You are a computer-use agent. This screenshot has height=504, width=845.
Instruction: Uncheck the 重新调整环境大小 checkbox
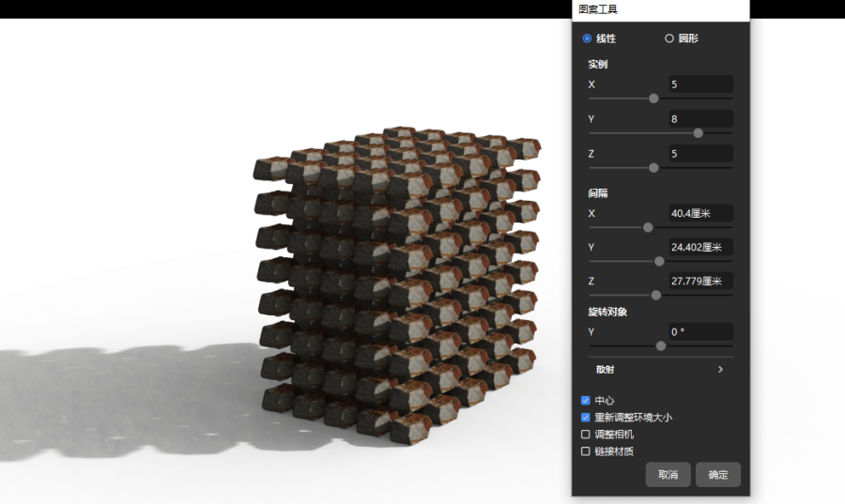point(586,417)
